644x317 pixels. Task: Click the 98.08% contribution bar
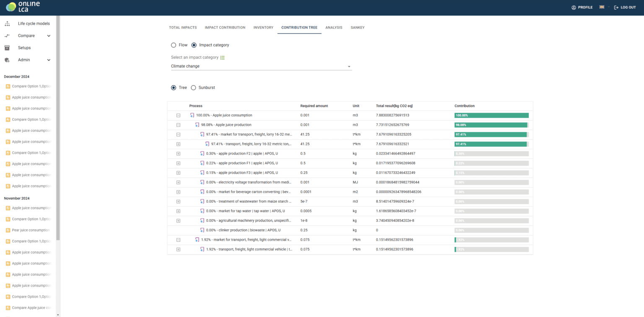[x=491, y=125]
